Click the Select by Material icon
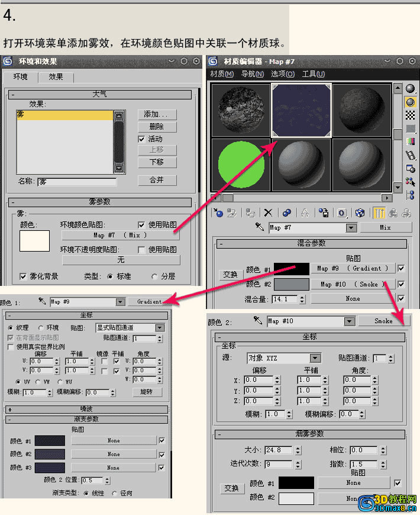Screen dimensions: 420x515 coord(410,182)
